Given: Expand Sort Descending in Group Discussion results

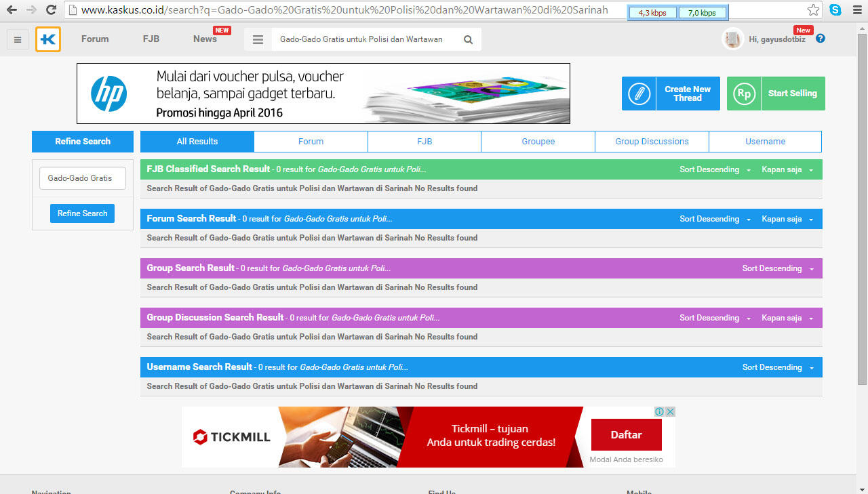Looking at the screenshot, I should tap(715, 318).
